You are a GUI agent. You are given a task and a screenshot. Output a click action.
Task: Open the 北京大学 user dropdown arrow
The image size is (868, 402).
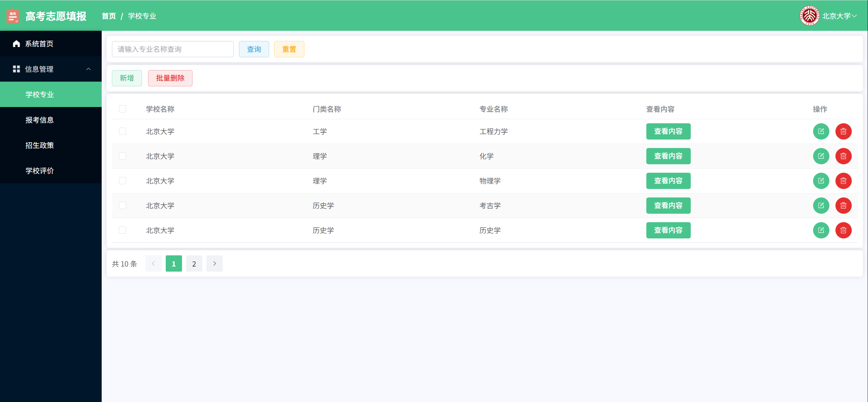(x=854, y=16)
